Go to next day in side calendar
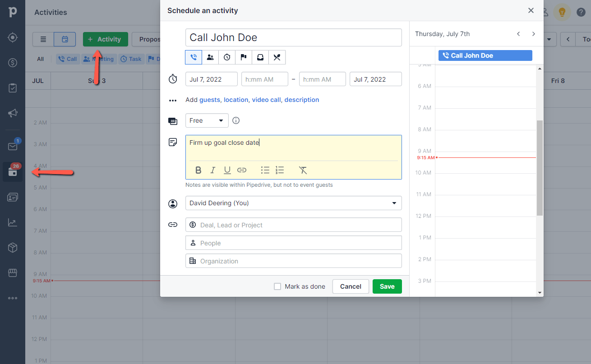The height and width of the screenshot is (364, 591). coord(534,34)
